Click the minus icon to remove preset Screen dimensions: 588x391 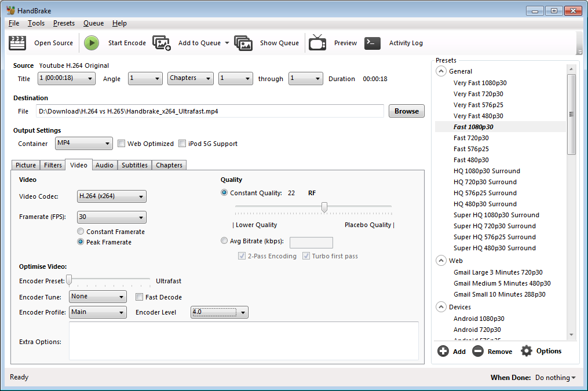pos(478,351)
